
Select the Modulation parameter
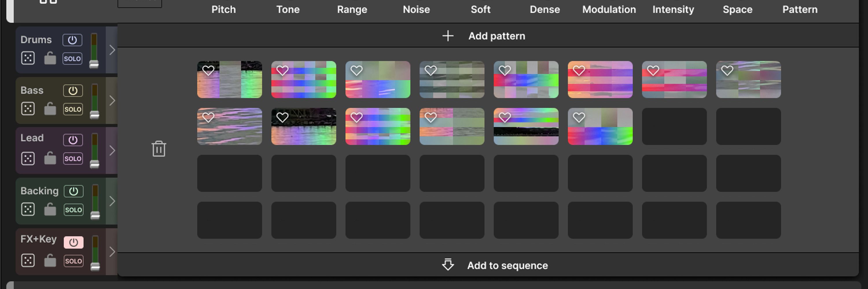[x=609, y=10]
